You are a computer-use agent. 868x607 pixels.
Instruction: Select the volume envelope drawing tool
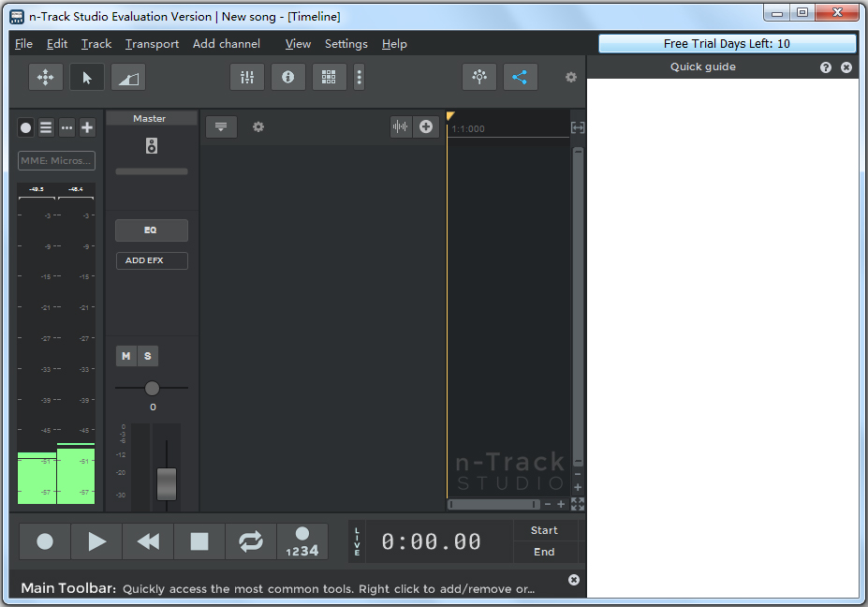pyautogui.click(x=128, y=77)
